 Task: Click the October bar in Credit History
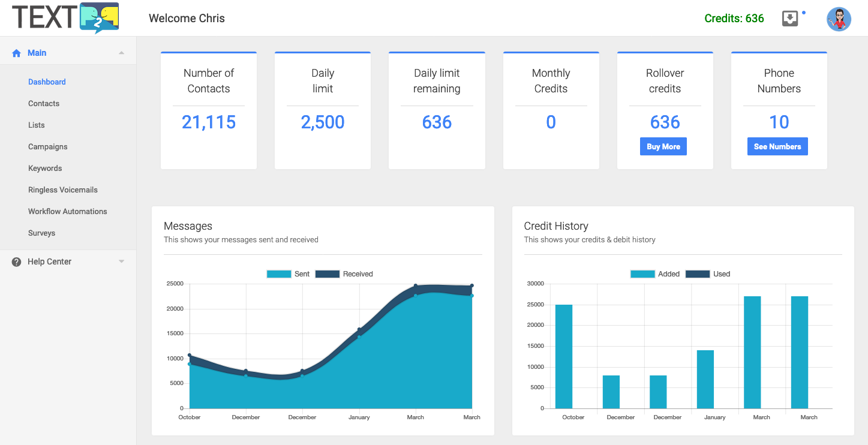point(564,356)
